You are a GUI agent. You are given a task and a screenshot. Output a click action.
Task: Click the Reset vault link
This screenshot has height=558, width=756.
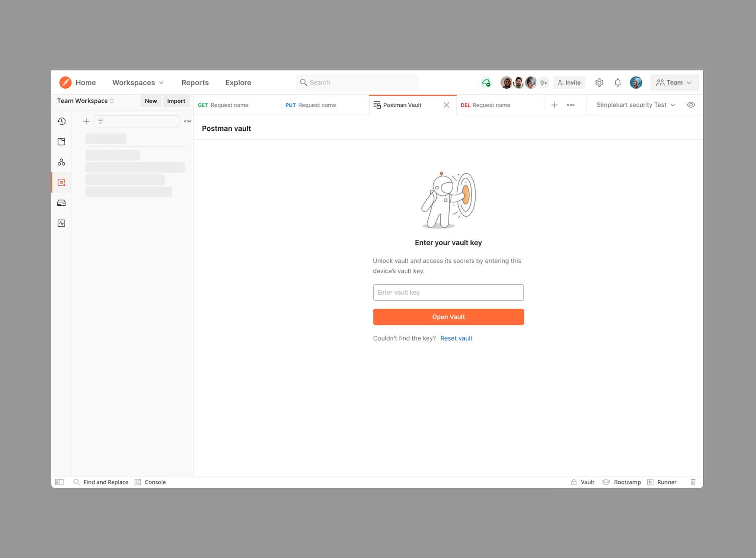pyautogui.click(x=456, y=338)
